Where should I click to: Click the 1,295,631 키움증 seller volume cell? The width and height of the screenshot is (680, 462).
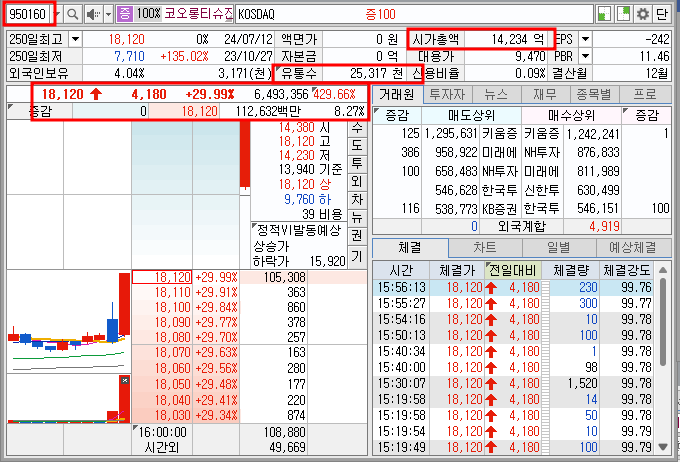(x=451, y=134)
